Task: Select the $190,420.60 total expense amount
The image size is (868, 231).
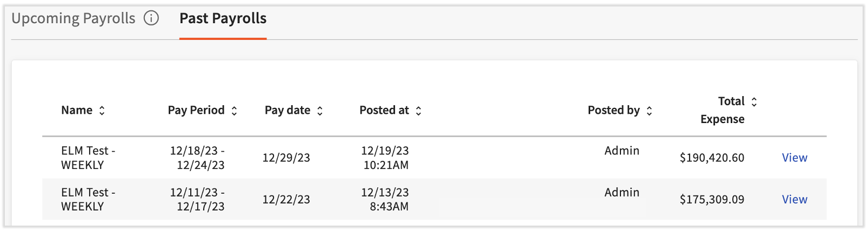Action: 712,158
